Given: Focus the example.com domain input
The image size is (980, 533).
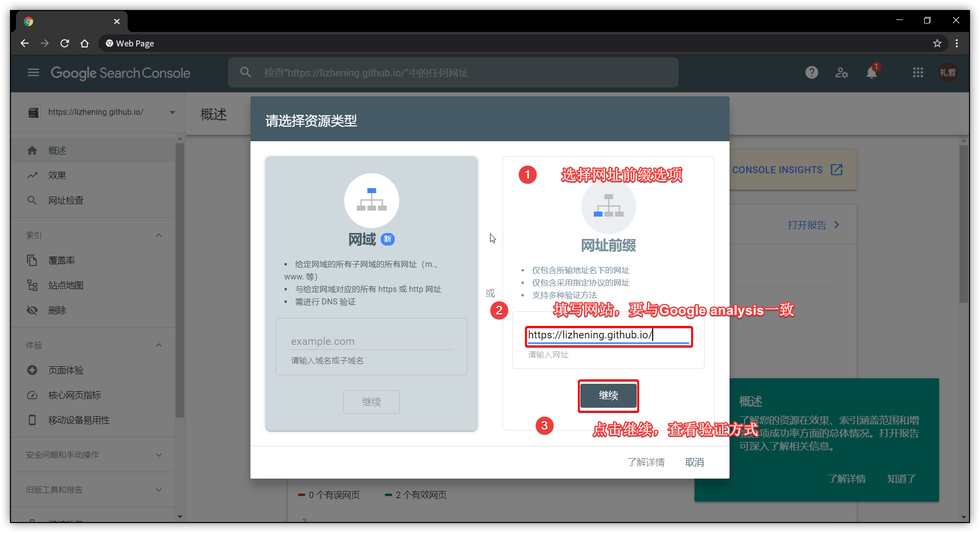Looking at the screenshot, I should [x=371, y=341].
